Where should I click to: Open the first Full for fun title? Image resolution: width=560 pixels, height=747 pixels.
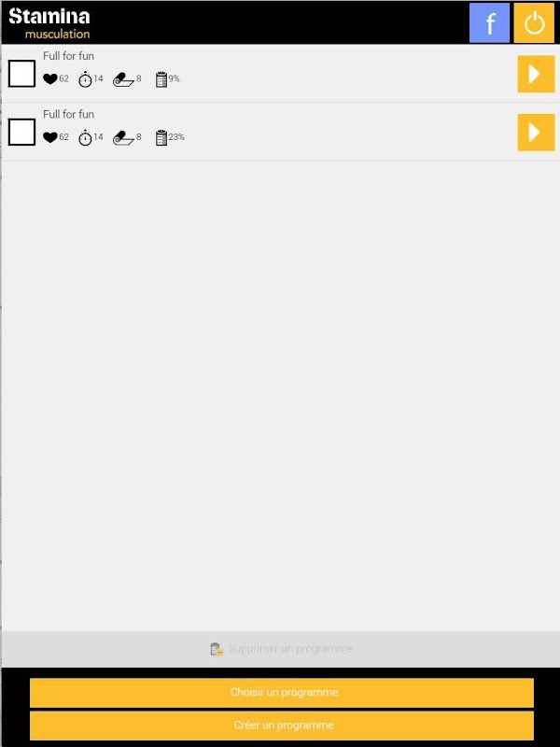click(68, 56)
